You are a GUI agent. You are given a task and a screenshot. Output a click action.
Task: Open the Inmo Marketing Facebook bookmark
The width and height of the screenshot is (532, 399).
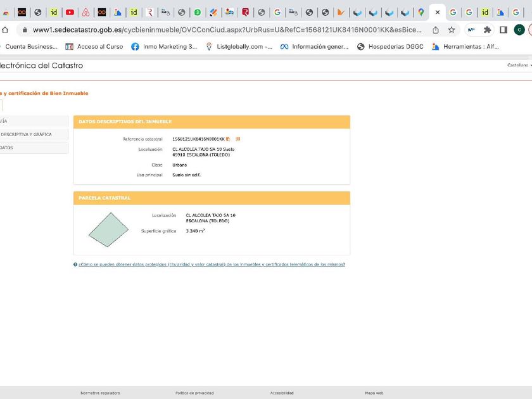tap(164, 46)
